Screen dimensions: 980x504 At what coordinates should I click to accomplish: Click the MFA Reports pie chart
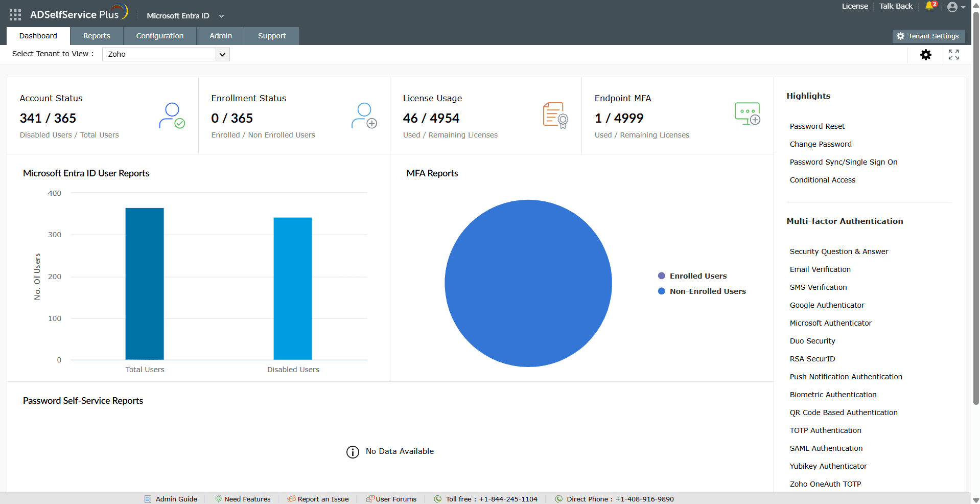528,283
